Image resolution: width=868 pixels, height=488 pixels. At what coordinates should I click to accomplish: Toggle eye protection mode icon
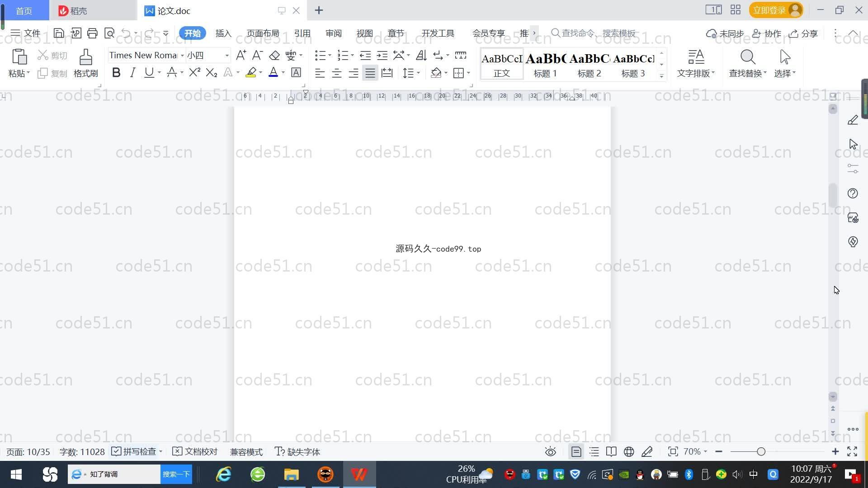click(550, 451)
